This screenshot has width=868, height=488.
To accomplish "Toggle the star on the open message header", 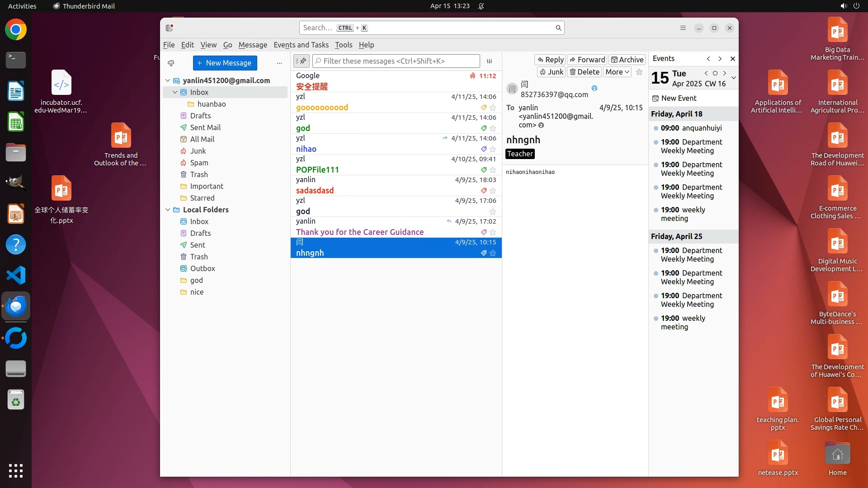I will click(x=639, y=72).
